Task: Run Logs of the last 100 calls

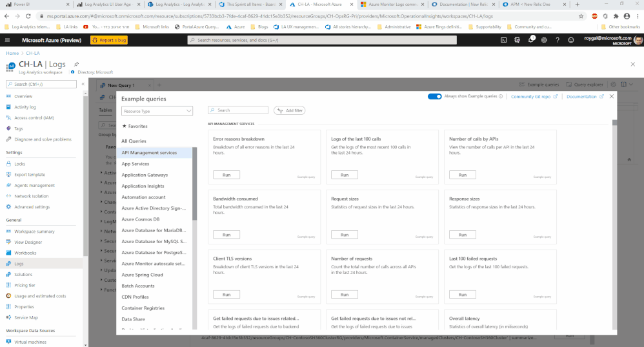Action: [344, 175]
